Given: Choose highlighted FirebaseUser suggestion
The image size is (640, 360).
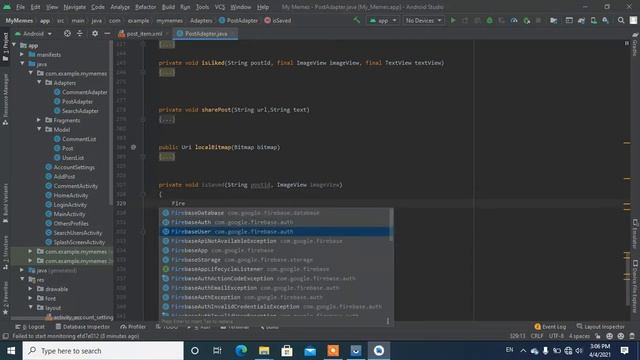Looking at the screenshot, I should (274, 231).
